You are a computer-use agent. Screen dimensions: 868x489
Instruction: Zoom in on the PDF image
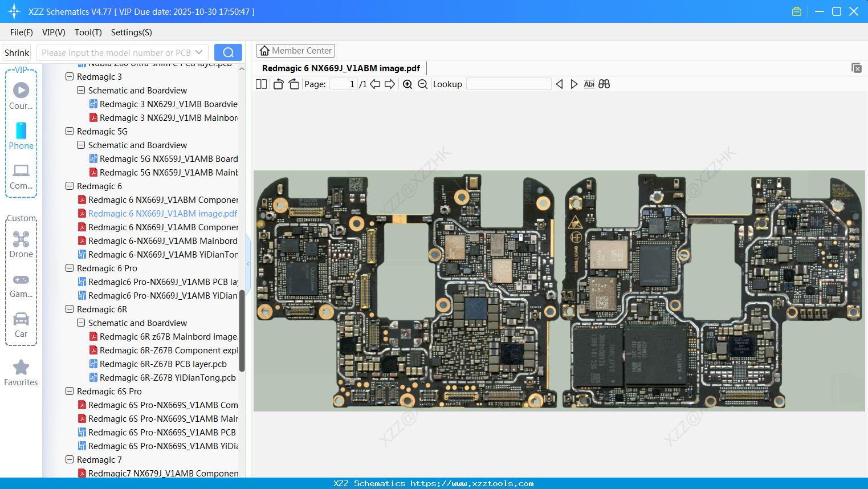pos(407,84)
